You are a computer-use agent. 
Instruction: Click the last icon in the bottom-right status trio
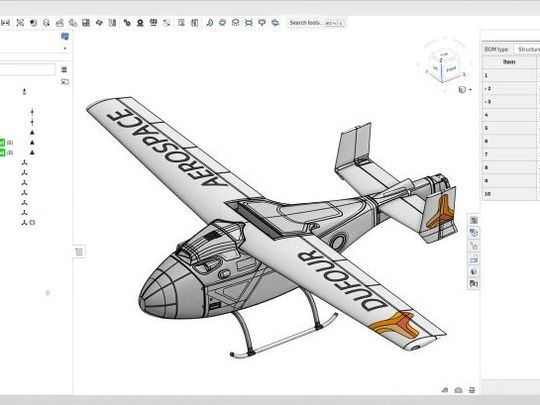pyautogui.click(x=472, y=390)
